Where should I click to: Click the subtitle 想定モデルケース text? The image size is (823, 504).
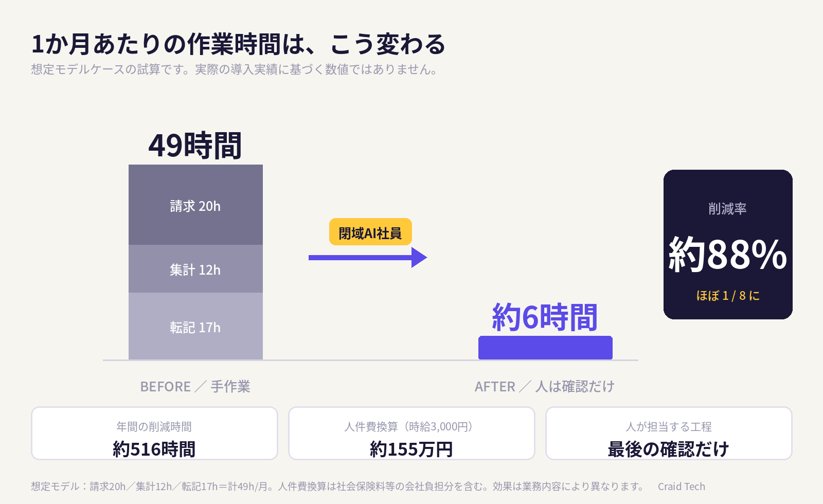[x=235, y=69]
